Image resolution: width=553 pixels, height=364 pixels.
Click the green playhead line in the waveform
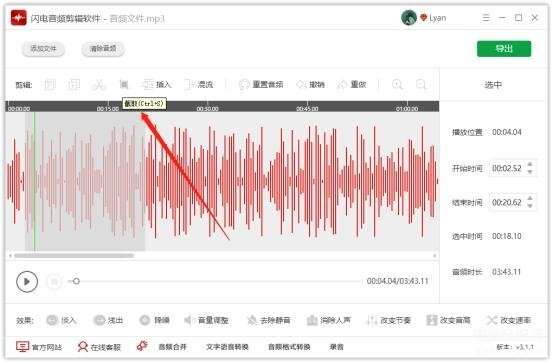[x=34, y=181]
